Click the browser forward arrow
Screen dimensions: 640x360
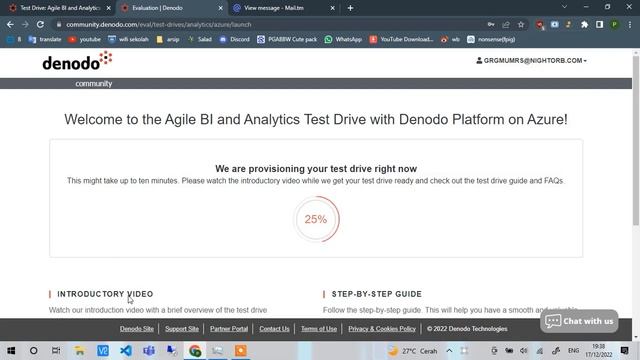pyautogui.click(x=25, y=24)
